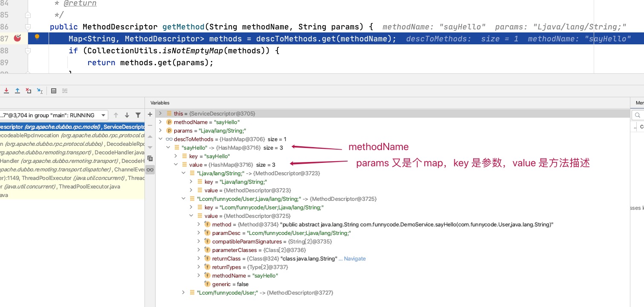
Task: Expand the Lcom/funnycode/User; map entry
Action: pyautogui.click(x=184, y=293)
